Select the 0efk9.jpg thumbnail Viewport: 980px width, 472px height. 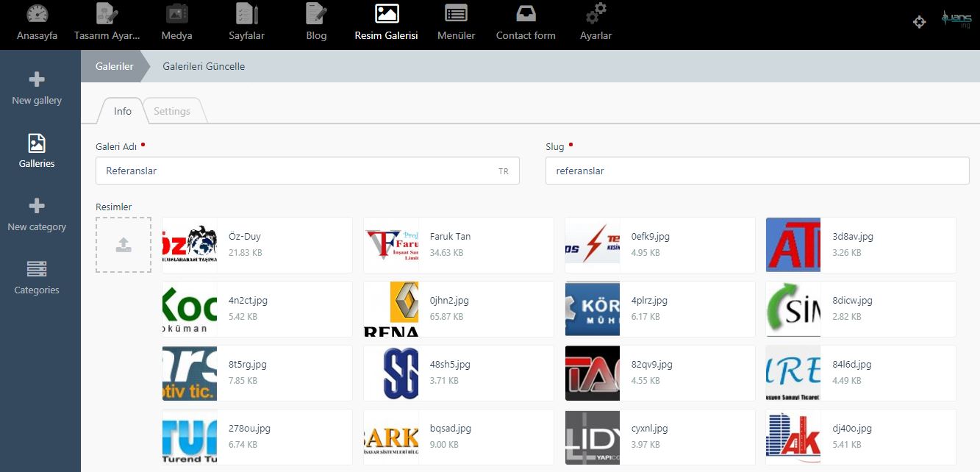point(593,245)
